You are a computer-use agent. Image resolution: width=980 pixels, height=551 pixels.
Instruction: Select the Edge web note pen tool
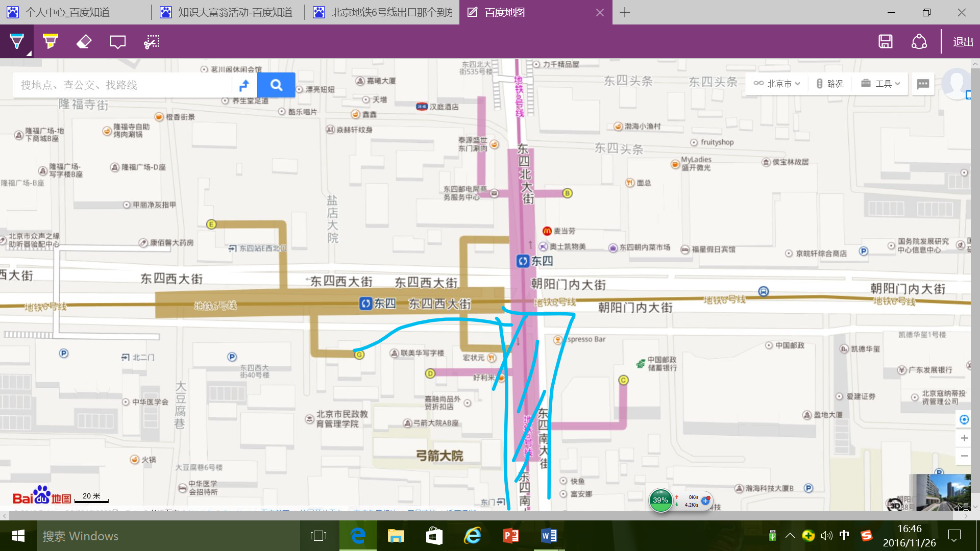[17, 41]
